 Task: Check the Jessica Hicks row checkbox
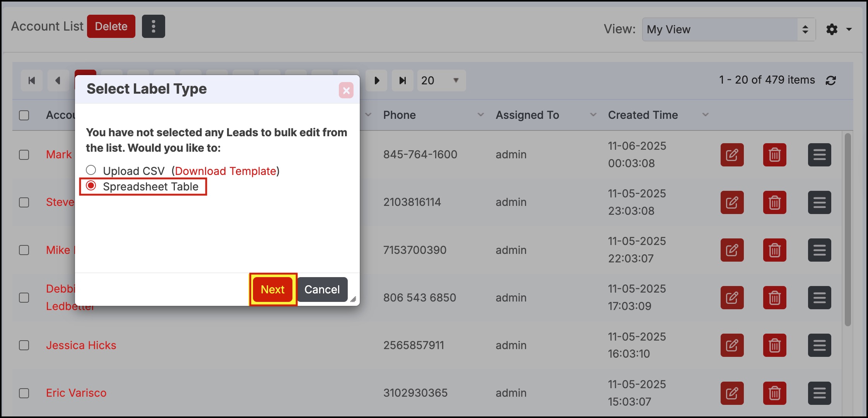24,345
